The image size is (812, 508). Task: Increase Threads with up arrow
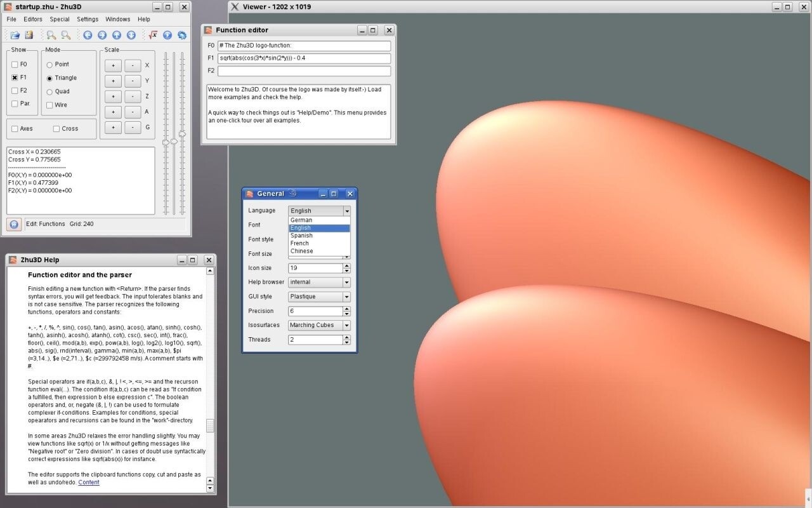[347, 337]
